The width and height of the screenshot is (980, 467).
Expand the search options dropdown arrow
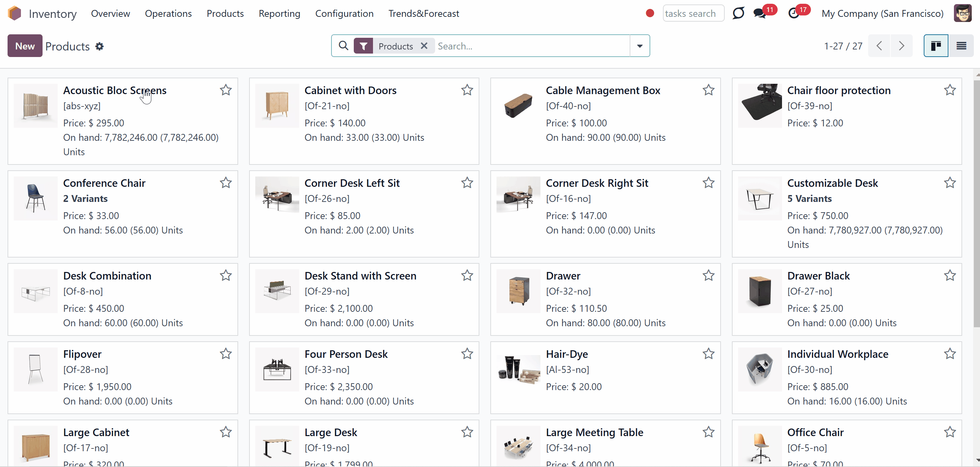pyautogui.click(x=640, y=46)
